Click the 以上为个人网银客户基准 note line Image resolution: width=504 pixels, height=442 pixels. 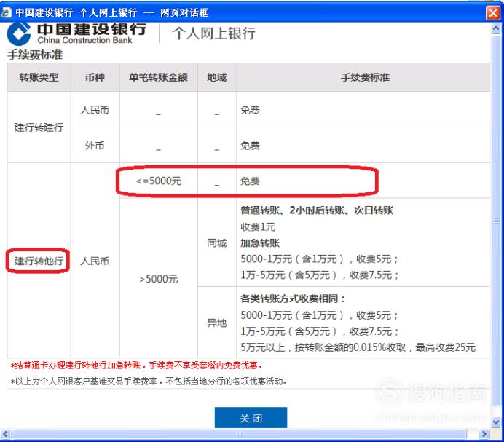point(149,382)
